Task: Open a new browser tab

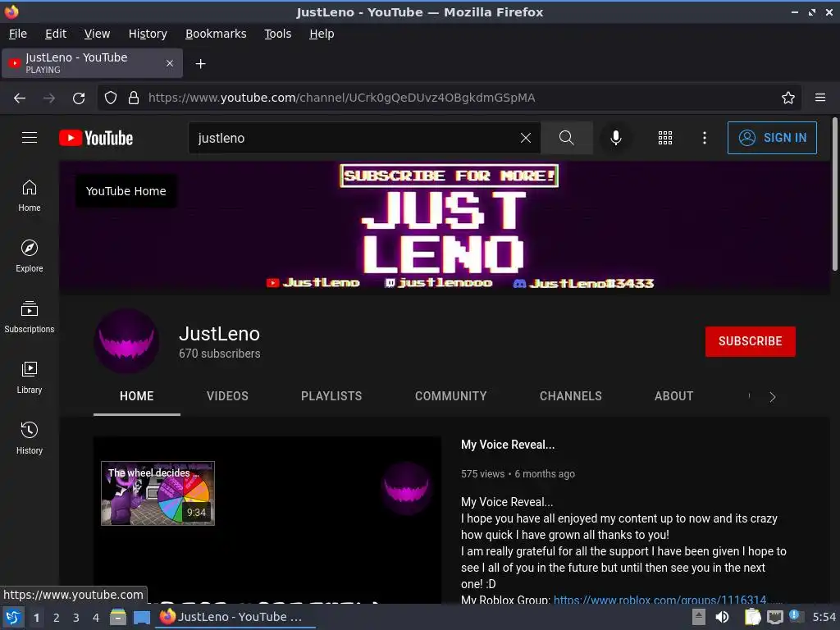Action: pyautogui.click(x=200, y=64)
